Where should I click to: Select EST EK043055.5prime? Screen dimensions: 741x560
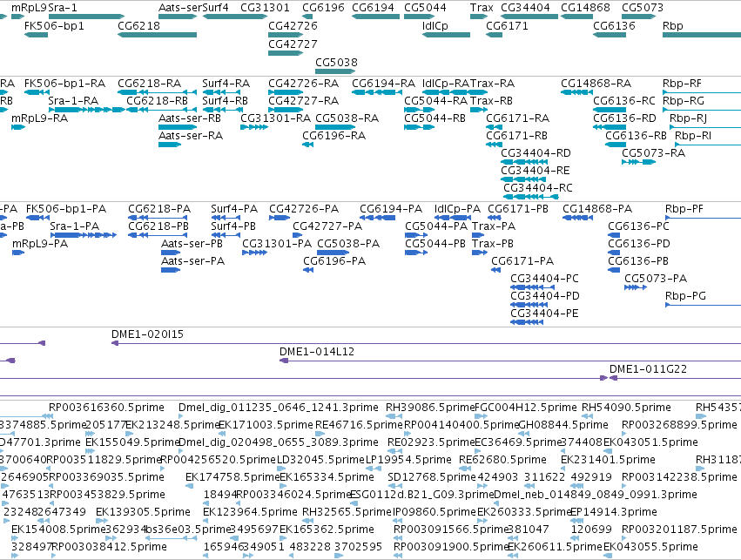[650, 547]
